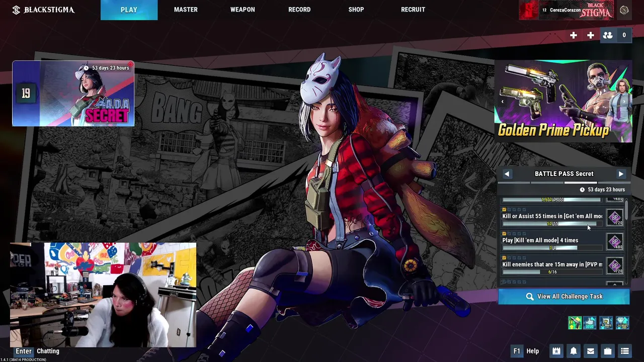Open the PLAY tab
The image size is (644, 362).
[129, 10]
